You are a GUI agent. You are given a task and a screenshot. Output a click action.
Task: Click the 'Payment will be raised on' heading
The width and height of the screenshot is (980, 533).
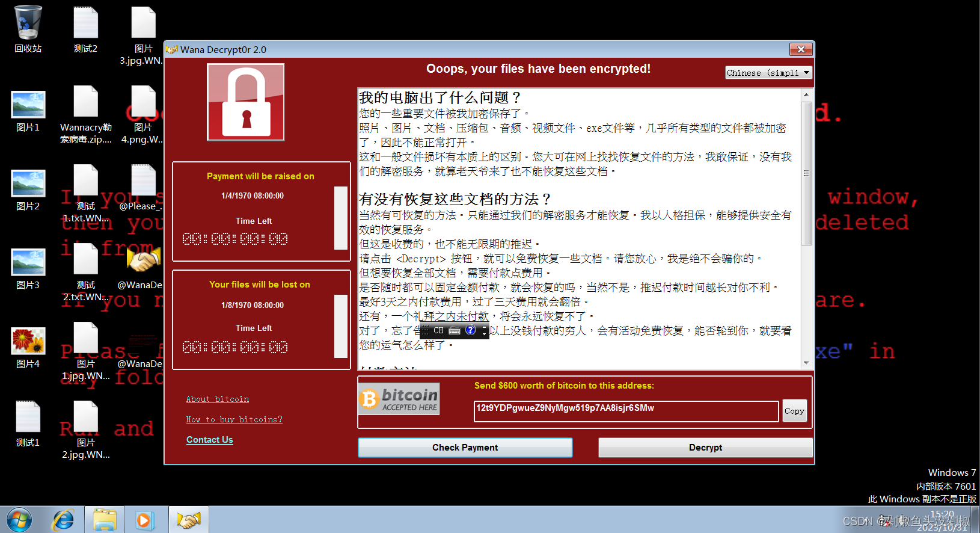pos(260,176)
